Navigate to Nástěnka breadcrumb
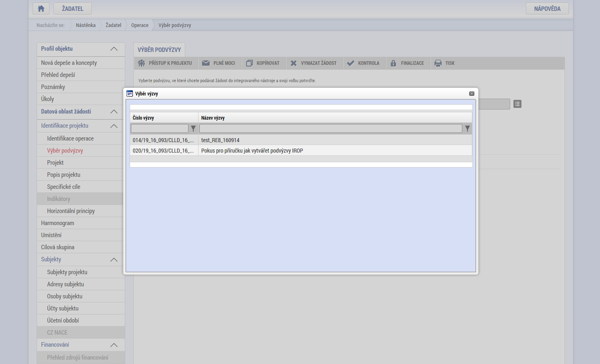The width and height of the screenshot is (600, 364). click(86, 25)
